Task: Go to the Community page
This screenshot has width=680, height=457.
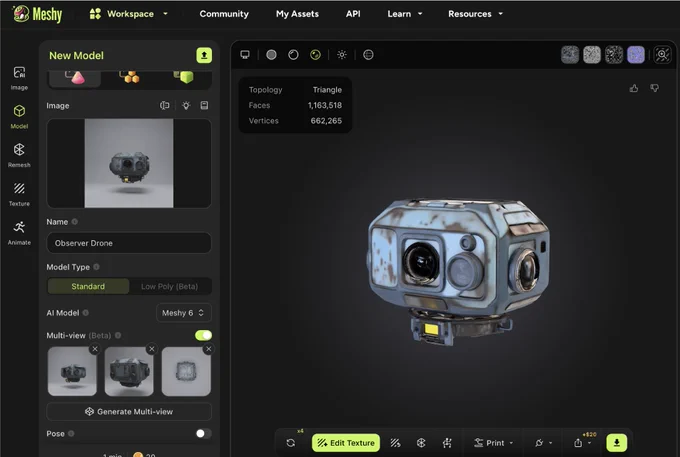Action: coord(224,14)
